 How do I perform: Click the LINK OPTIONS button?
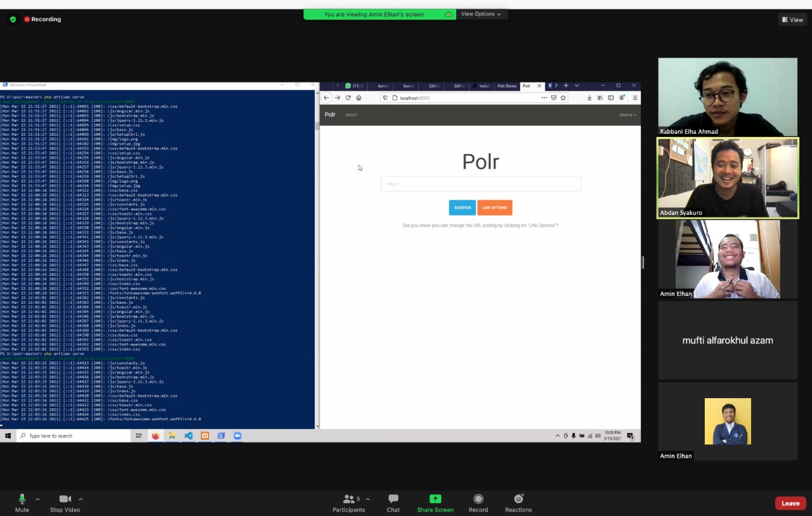(494, 207)
